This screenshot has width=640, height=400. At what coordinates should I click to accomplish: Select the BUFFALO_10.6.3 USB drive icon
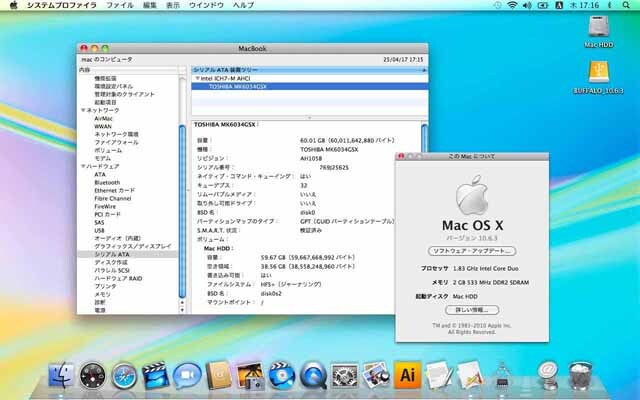(599, 73)
